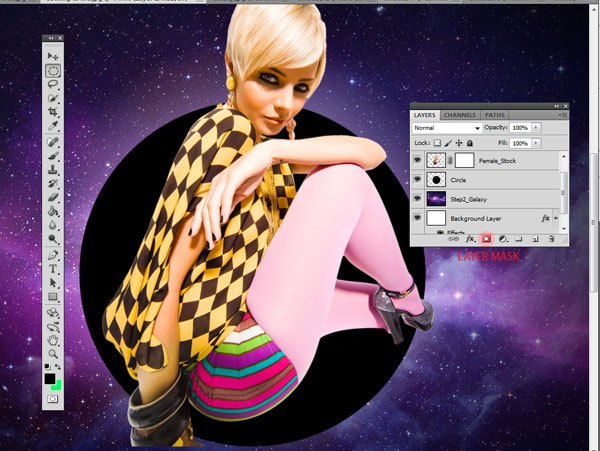Select the Crop tool
The width and height of the screenshot is (600, 451).
pos(53,112)
